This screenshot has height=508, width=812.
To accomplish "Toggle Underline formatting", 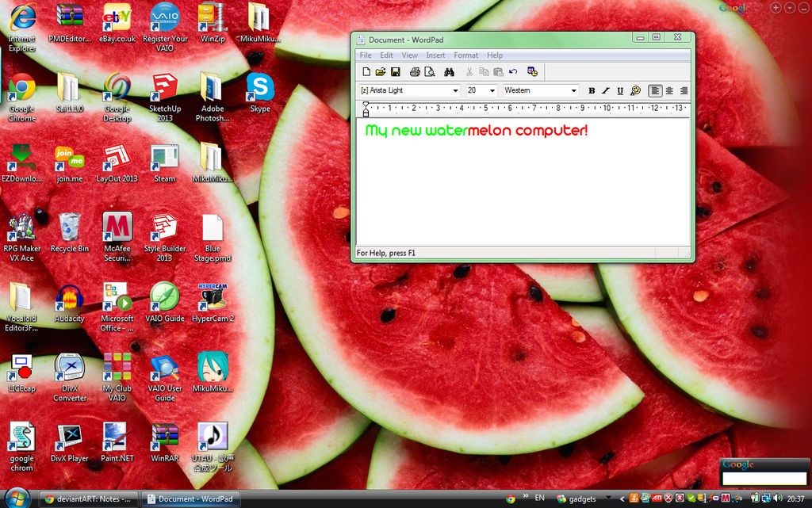I will click(620, 90).
